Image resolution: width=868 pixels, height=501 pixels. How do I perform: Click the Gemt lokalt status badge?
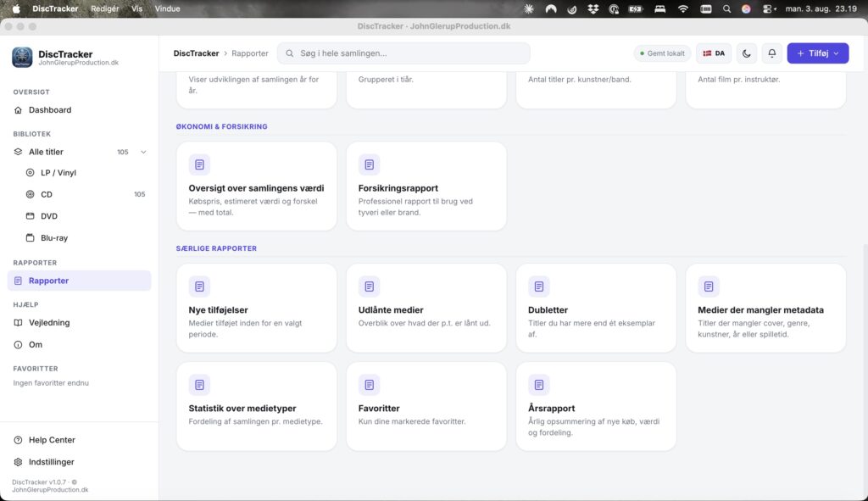pyautogui.click(x=662, y=53)
